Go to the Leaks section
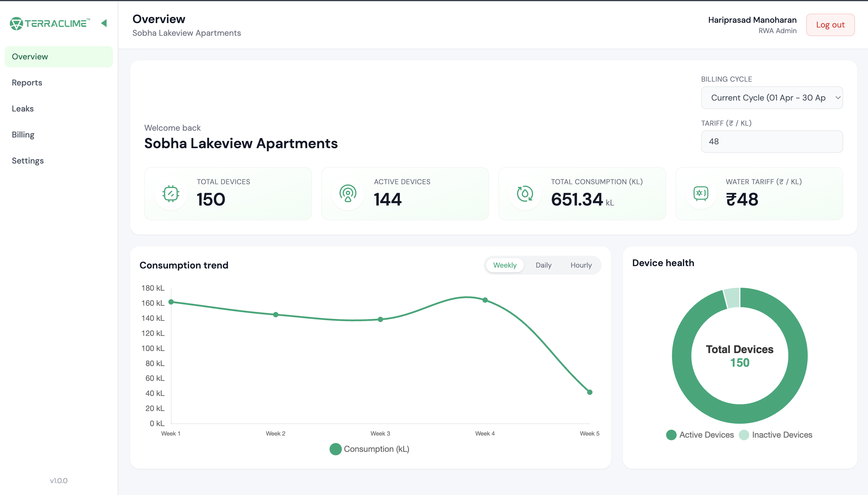 tap(59, 109)
